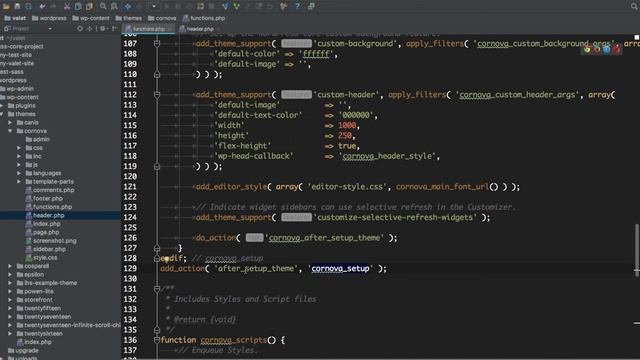This screenshot has height=360, width=640.
Task: Open settings with the wrench icon
Action: pos(283,7)
